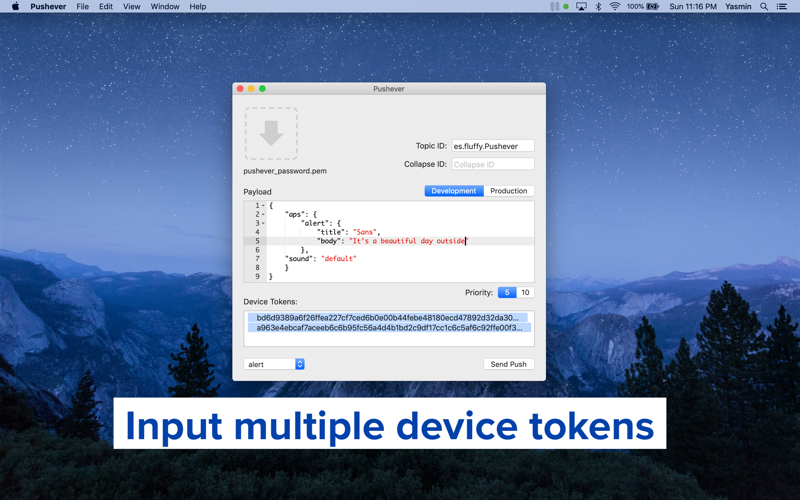The image size is (800, 500).
Task: Open Notification Center list icon
Action: coord(782,7)
